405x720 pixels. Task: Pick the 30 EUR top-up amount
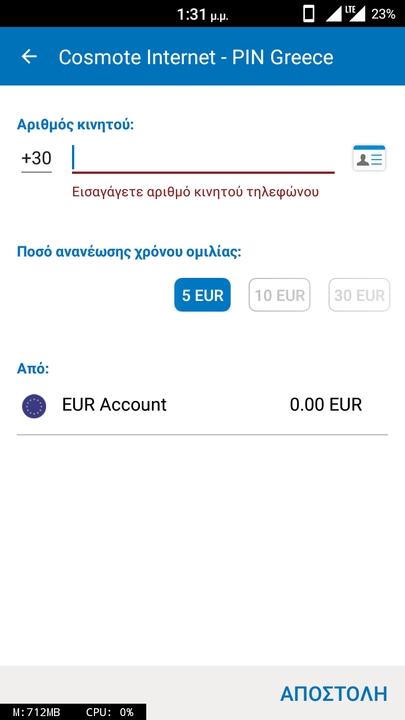[x=360, y=295]
